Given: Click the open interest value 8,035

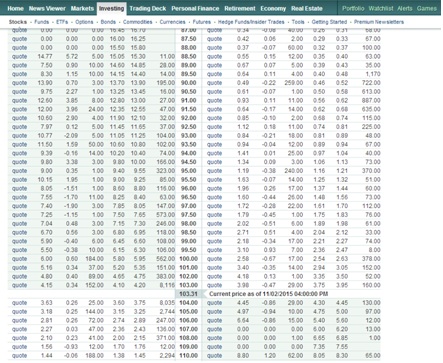Looking at the screenshot, I should tap(167, 303).
